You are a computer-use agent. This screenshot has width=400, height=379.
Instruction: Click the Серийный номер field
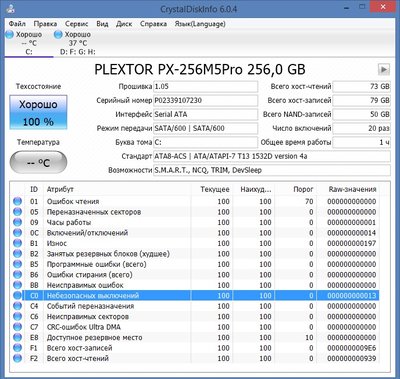(205, 100)
